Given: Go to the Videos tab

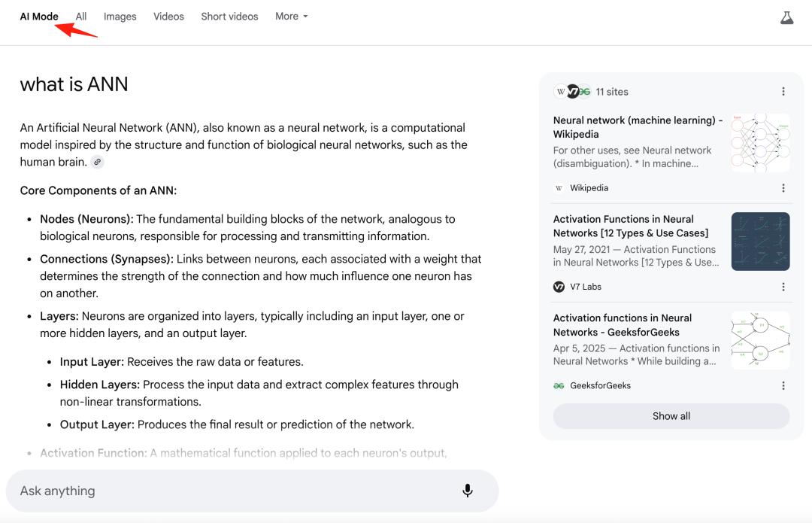Looking at the screenshot, I should 168,17.
